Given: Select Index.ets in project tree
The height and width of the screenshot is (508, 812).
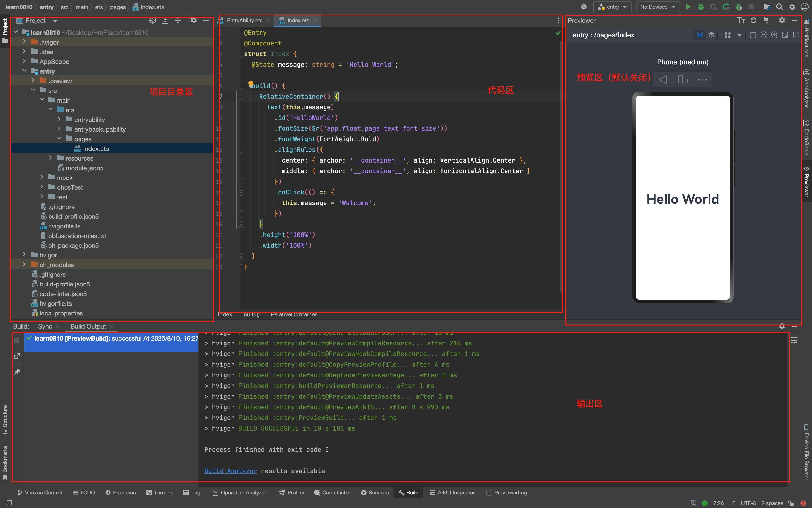Looking at the screenshot, I should click(112, 149).
